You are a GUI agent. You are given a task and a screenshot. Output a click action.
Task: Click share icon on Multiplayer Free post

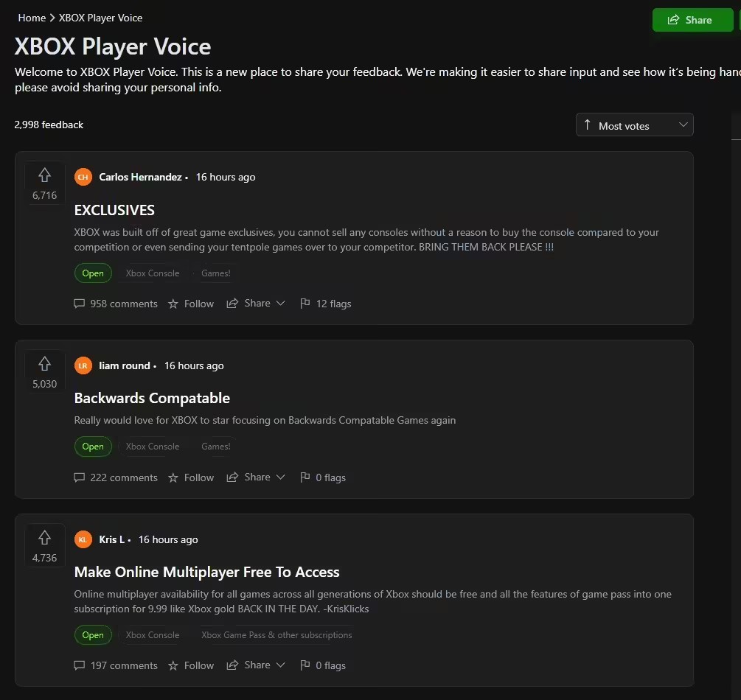(232, 665)
